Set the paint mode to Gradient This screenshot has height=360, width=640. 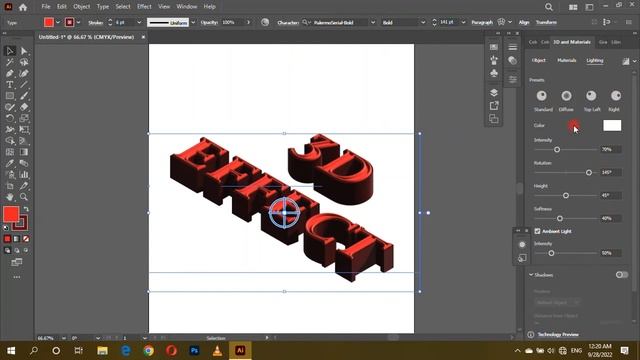pyautogui.click(x=17, y=239)
